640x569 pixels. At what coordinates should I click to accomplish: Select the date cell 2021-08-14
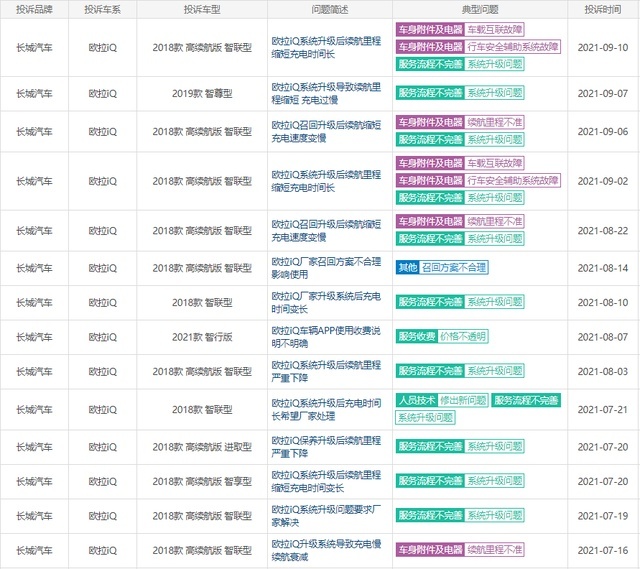603,268
